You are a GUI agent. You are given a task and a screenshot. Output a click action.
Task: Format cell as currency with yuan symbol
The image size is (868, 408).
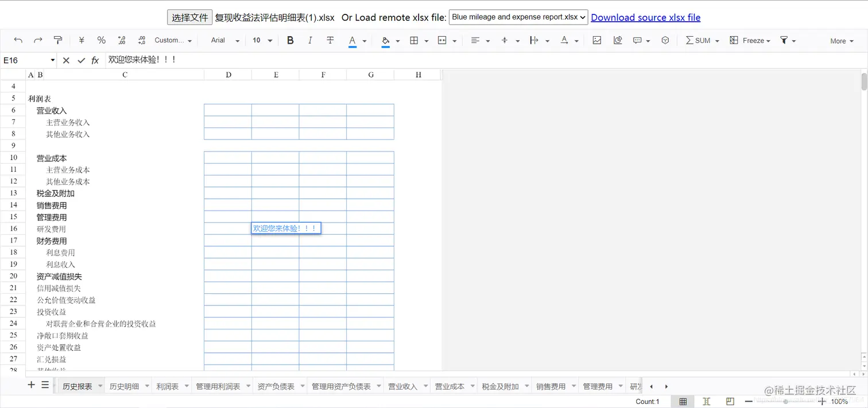tap(81, 40)
